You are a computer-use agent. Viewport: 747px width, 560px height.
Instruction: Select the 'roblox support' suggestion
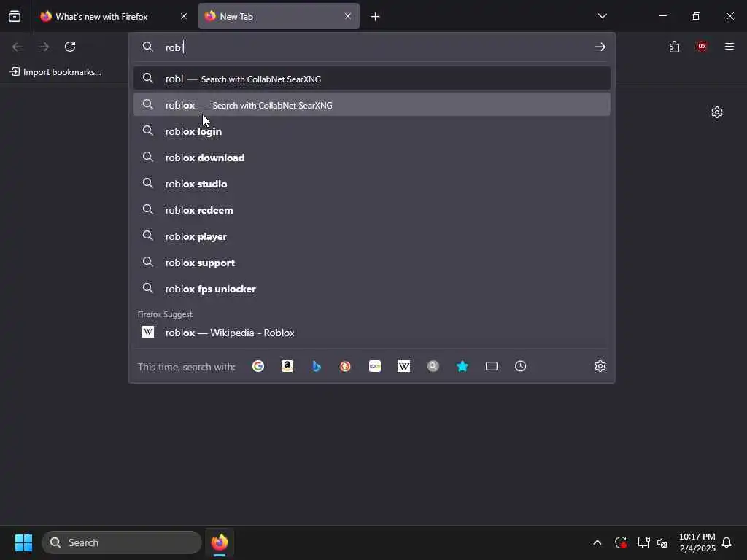[x=371, y=262]
